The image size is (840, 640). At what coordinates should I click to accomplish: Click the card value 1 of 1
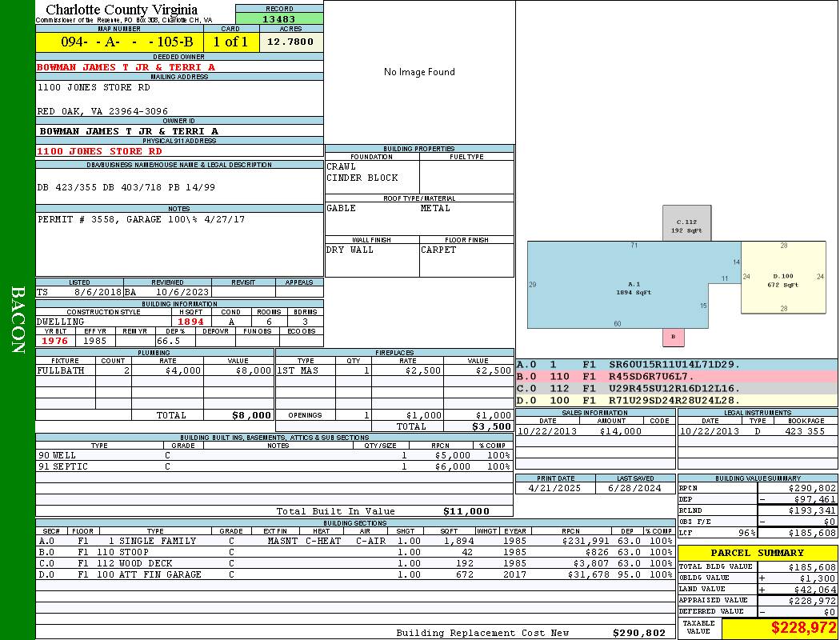tap(230, 42)
